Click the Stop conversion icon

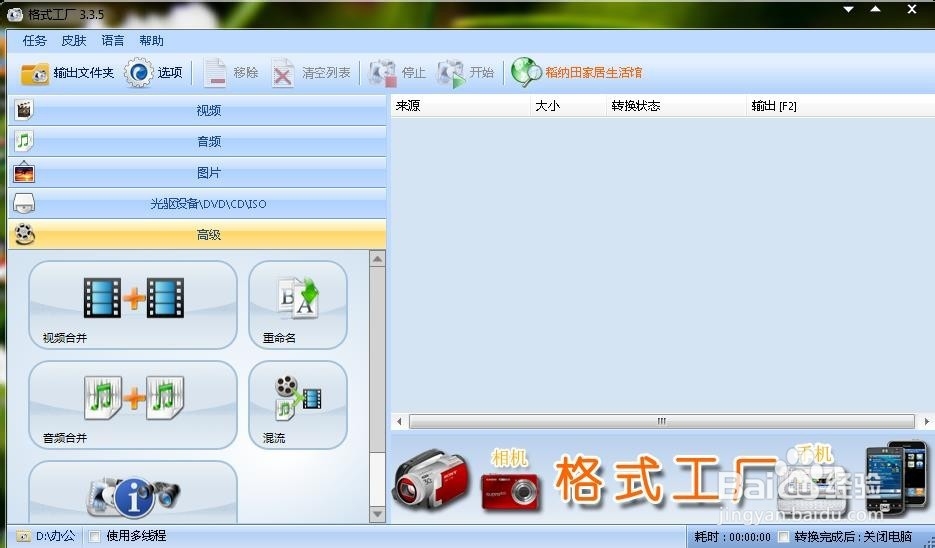tap(382, 73)
